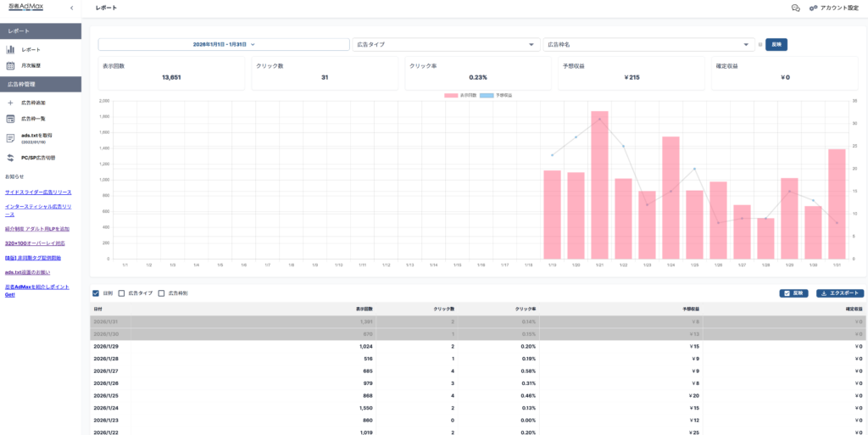Expand the 広告タイプ dropdown filter
868x435 pixels.
(x=446, y=44)
